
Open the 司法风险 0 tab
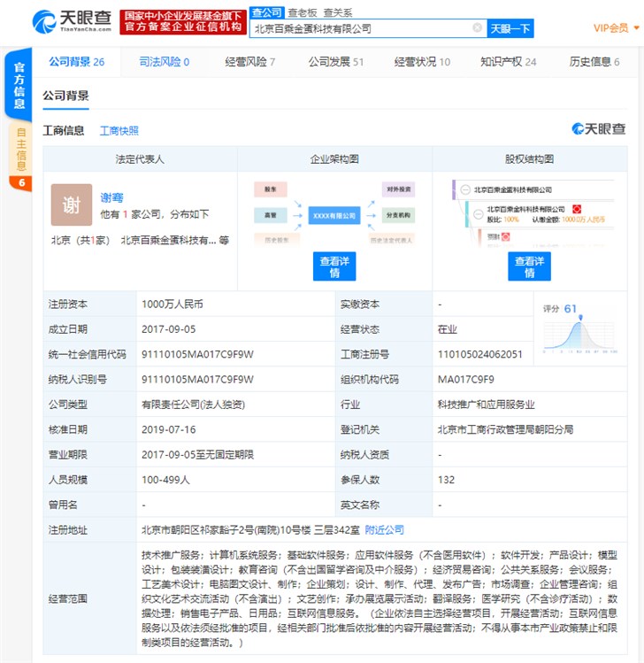point(164,62)
